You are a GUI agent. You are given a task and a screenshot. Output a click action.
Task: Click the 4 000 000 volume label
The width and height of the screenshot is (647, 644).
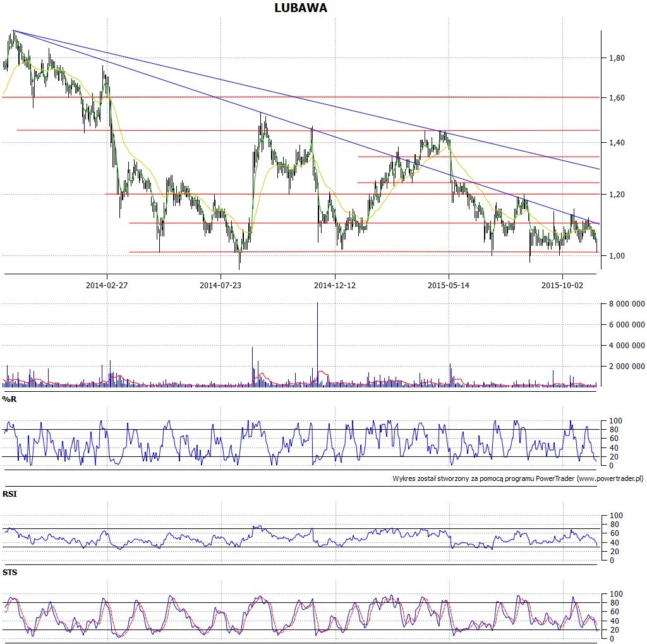click(x=627, y=346)
